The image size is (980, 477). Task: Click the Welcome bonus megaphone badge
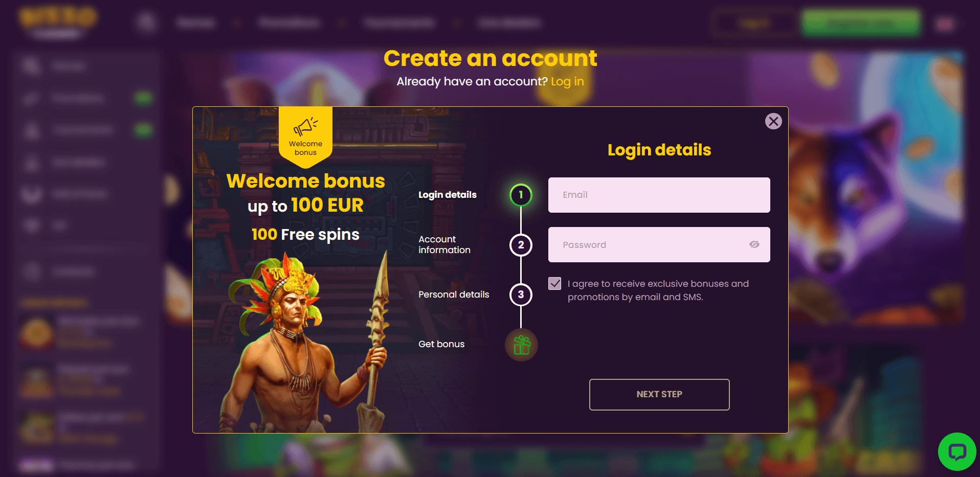305,137
